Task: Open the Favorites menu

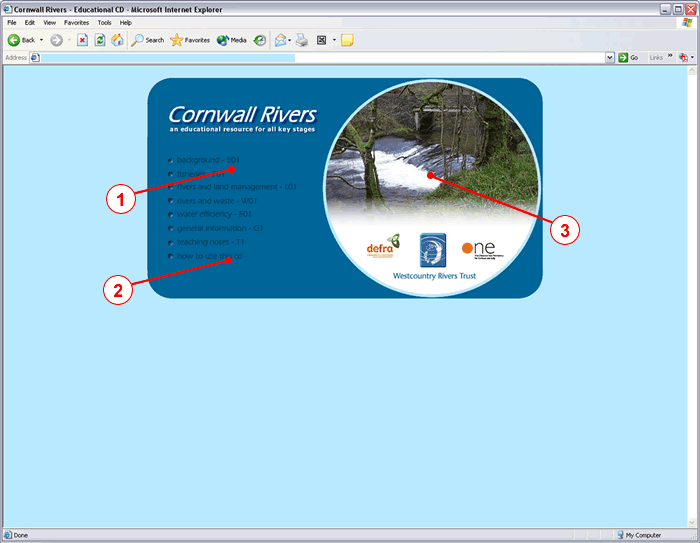Action: point(76,22)
